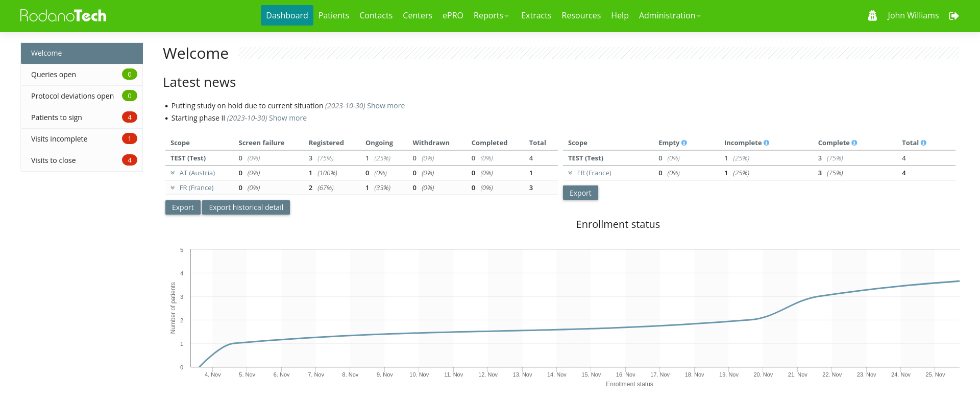Screen dimensions: 980x398
Task: Click the user profile avatar icon
Action: point(872,16)
